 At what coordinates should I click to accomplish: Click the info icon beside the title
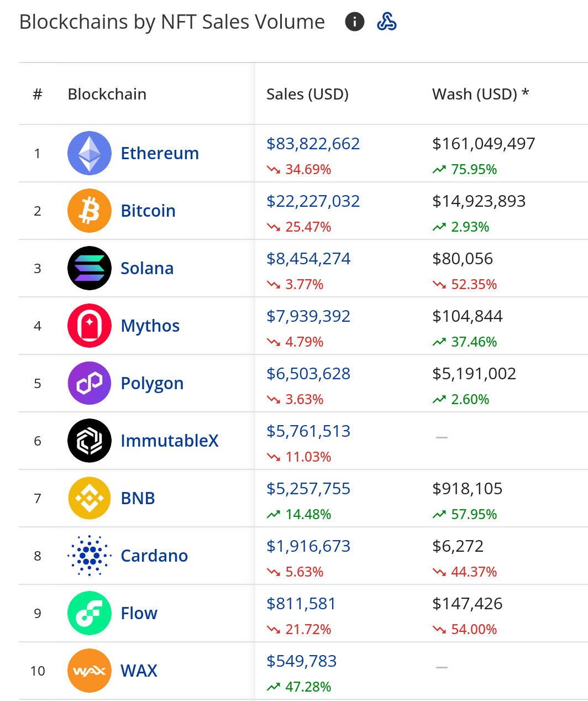click(x=355, y=22)
